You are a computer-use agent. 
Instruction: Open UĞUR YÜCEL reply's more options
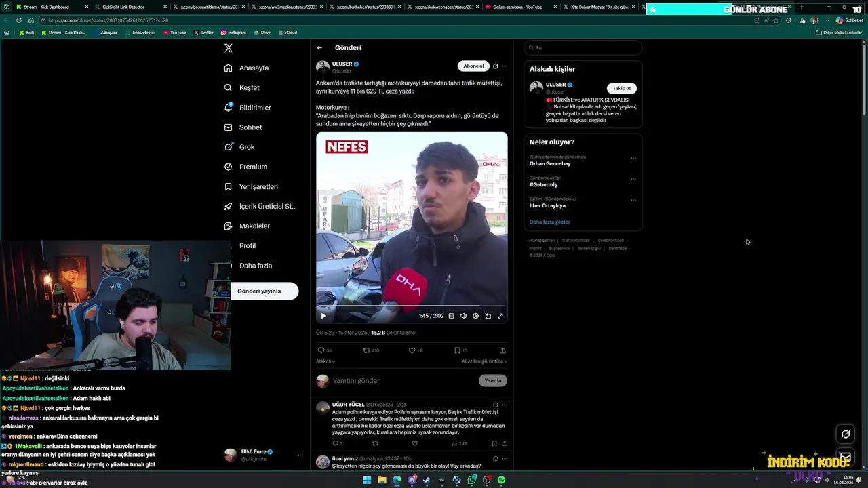click(505, 405)
